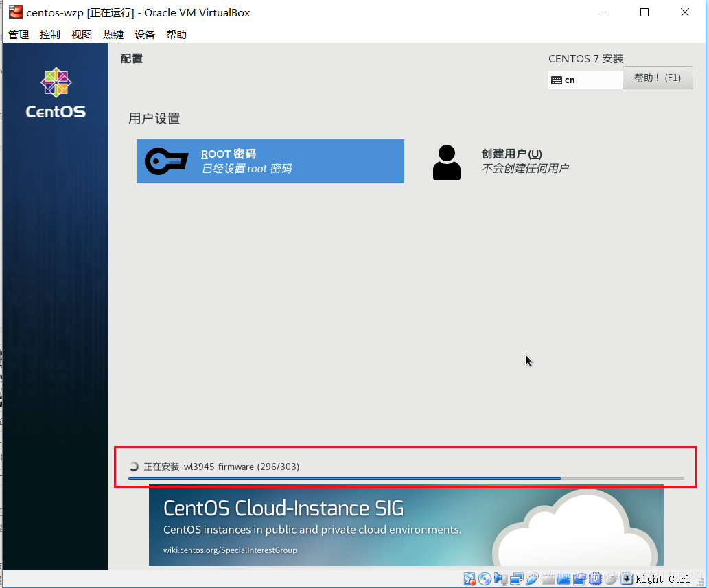Open the display settings status icon
Viewport: 709px width, 588px height.
pos(563,579)
